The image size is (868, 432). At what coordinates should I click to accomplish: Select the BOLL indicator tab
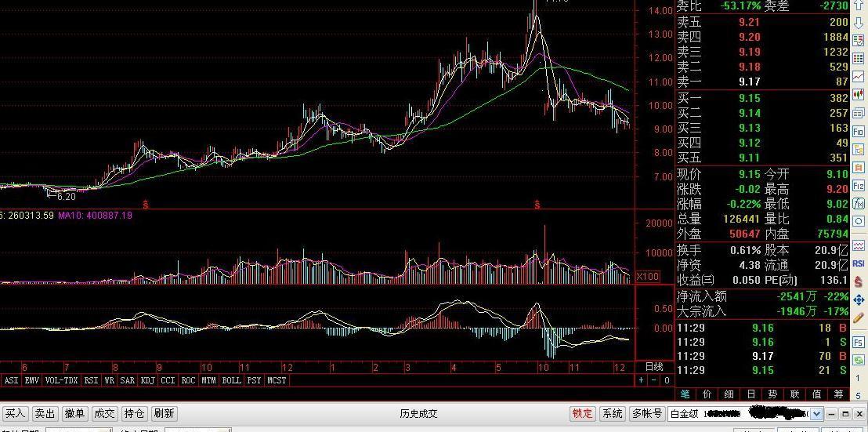(231, 380)
